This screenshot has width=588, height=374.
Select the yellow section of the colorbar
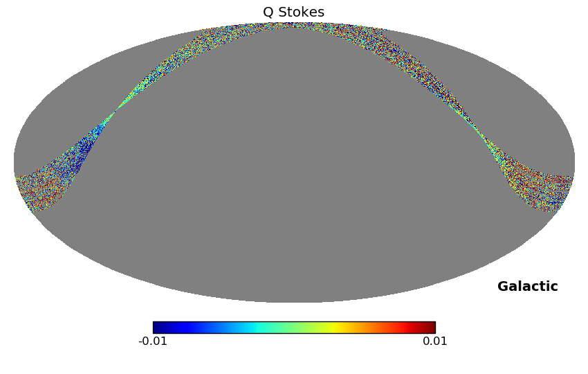[333, 328]
